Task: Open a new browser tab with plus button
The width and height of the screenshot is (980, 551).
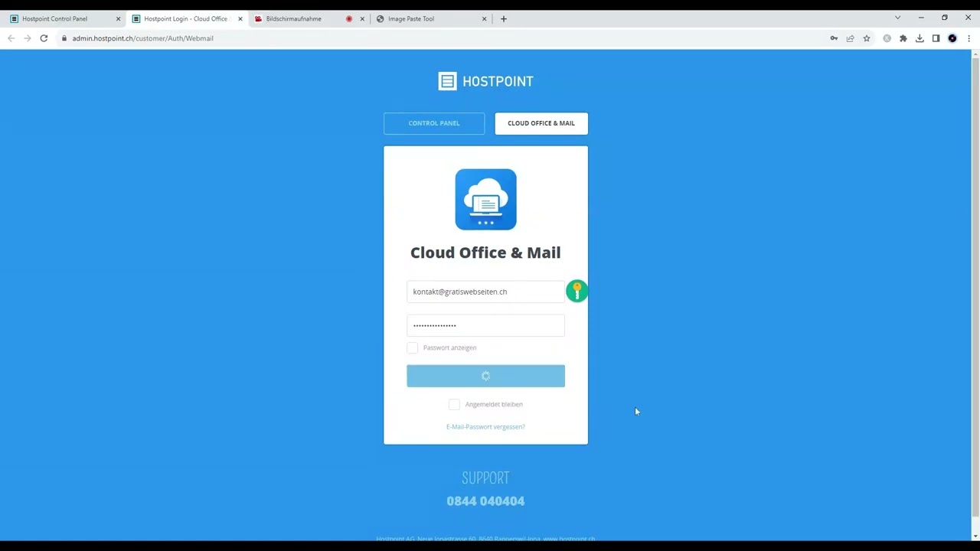Action: point(503,18)
